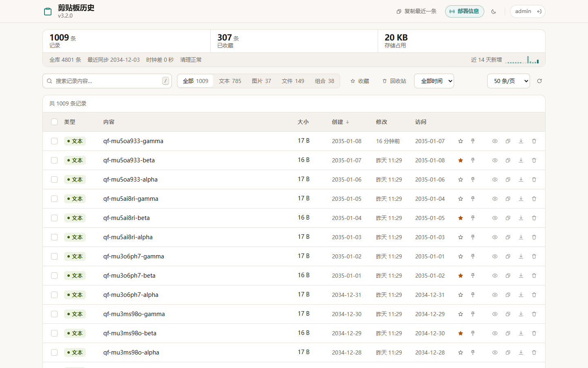The width and height of the screenshot is (588, 368).
Task: Switch to the 组合 38 tab
Action: pos(325,81)
